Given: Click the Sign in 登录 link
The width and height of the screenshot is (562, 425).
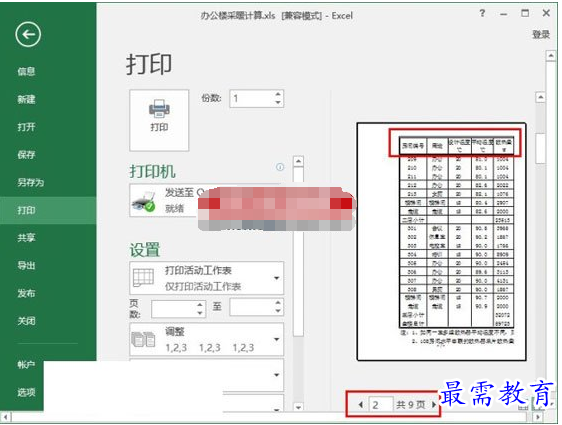Looking at the screenshot, I should [x=541, y=35].
